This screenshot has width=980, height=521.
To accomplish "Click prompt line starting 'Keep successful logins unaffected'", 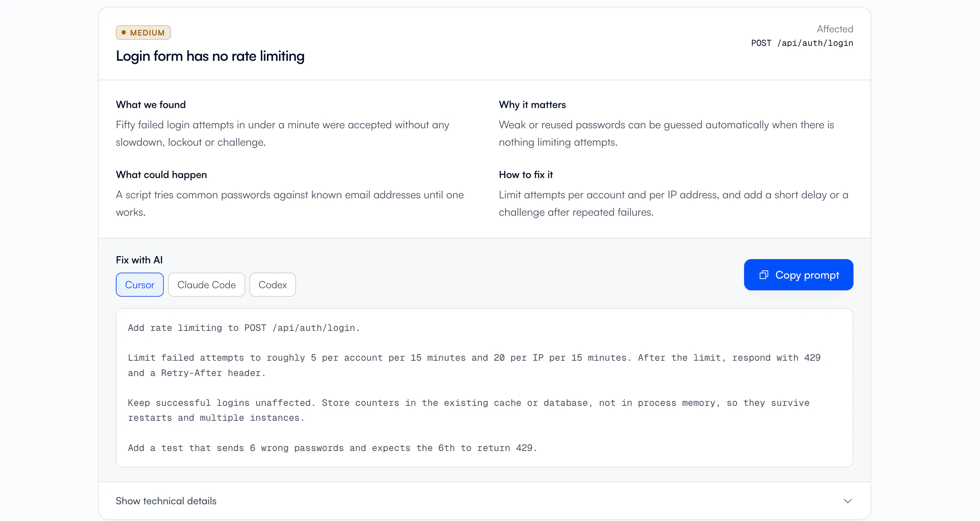I will pos(469,410).
